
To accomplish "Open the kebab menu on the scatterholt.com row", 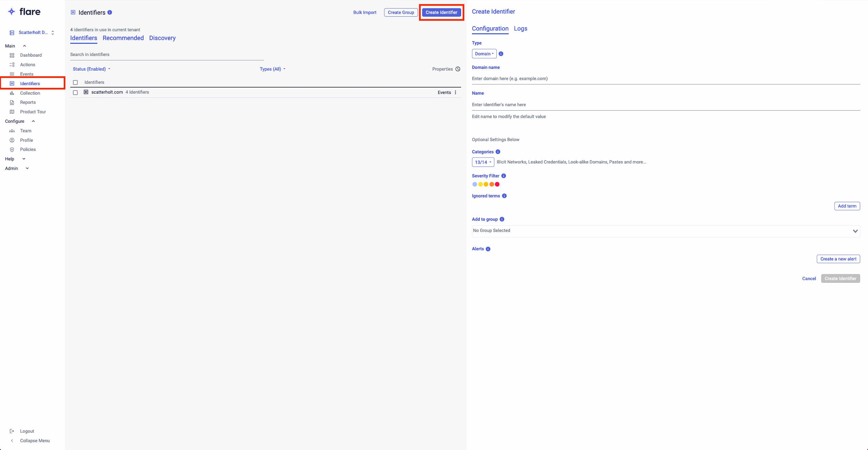I will coord(455,92).
